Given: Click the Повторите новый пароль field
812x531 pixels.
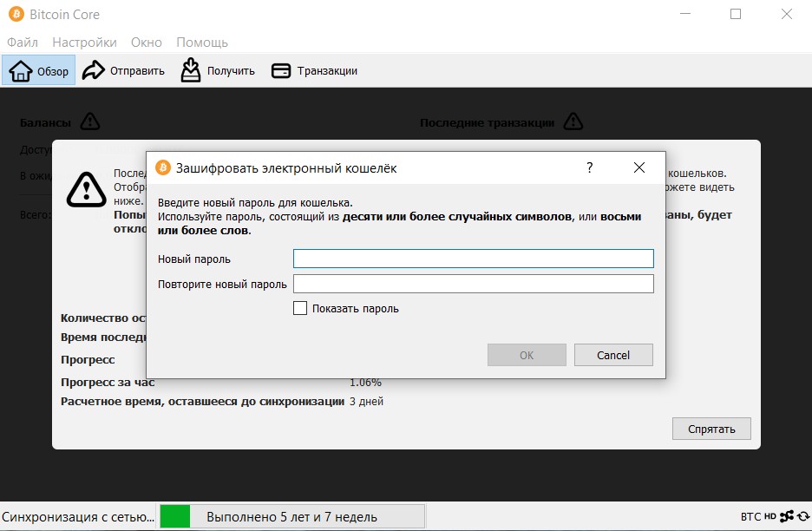Looking at the screenshot, I should point(474,282).
